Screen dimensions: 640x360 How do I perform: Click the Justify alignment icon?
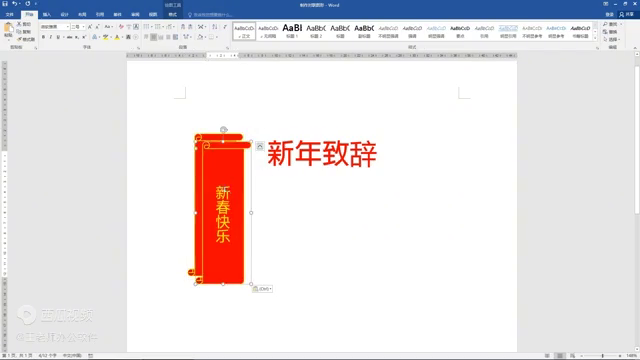pyautogui.click(x=168, y=37)
